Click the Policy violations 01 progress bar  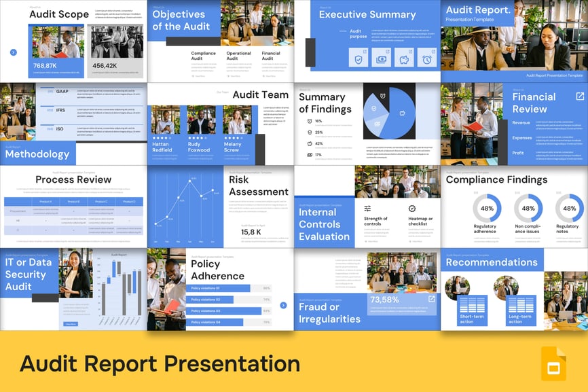pos(221,288)
